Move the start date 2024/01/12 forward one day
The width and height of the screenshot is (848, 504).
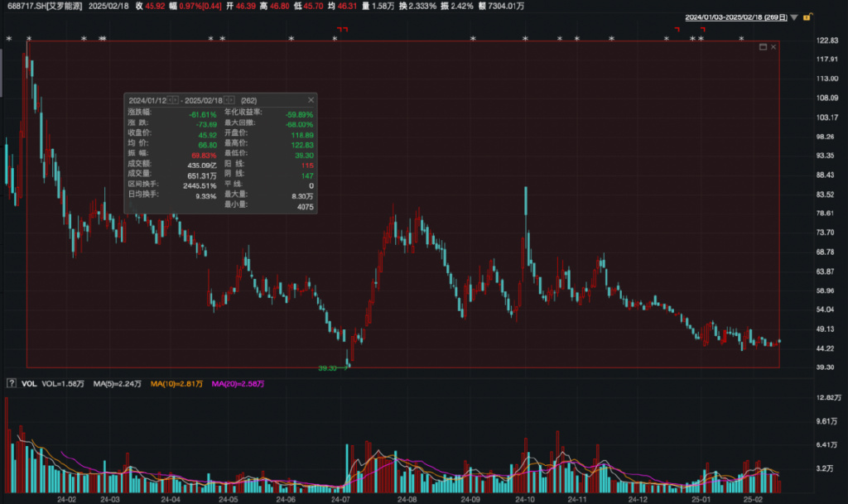pyautogui.click(x=176, y=100)
